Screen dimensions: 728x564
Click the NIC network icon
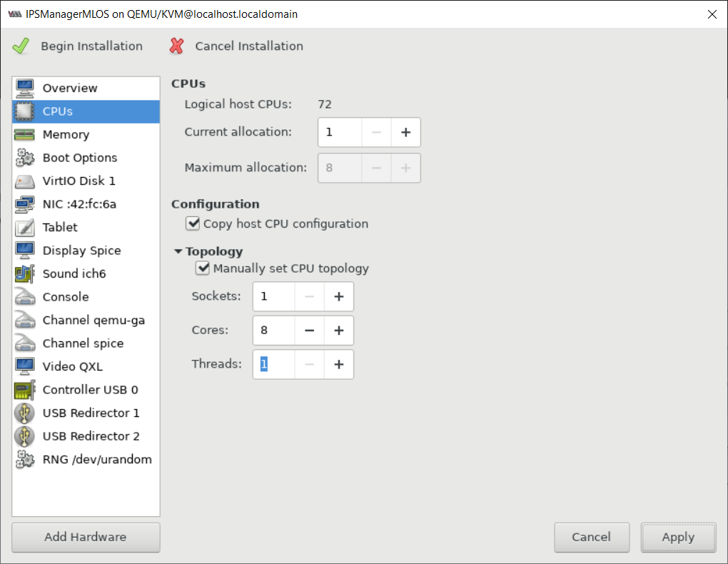coord(24,204)
